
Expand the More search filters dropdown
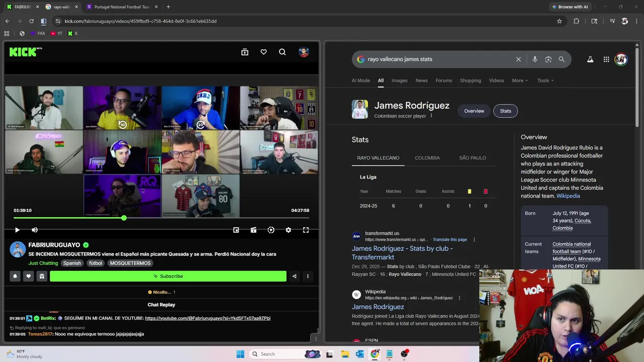520,80
